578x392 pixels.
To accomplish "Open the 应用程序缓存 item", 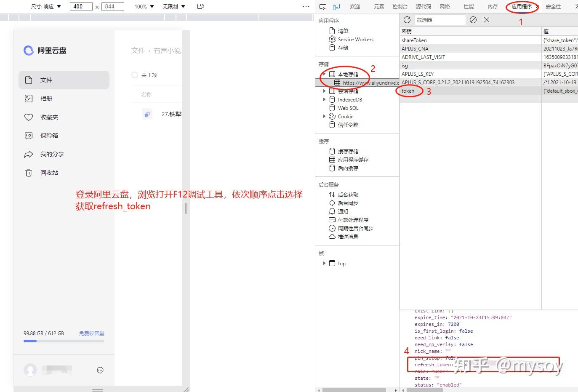I will click(353, 160).
